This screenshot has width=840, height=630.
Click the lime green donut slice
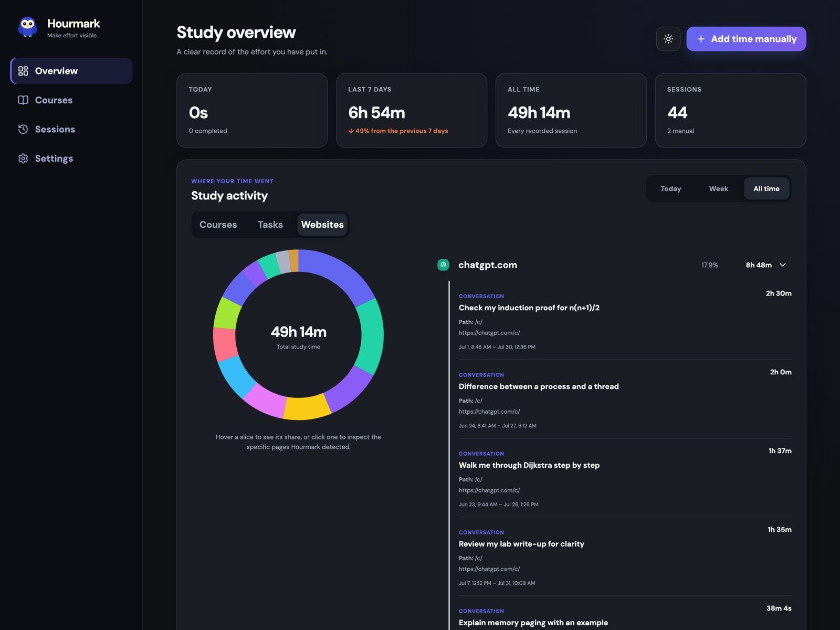coord(226,314)
